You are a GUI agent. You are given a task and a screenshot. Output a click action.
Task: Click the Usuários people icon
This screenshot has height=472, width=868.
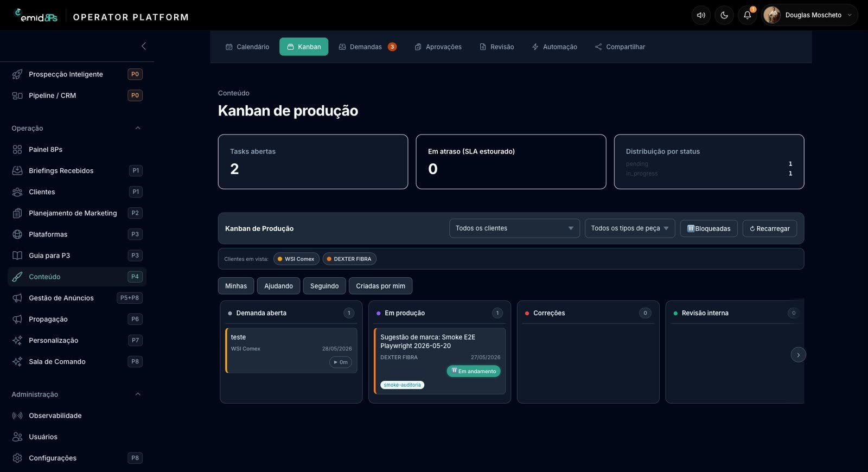(17, 437)
